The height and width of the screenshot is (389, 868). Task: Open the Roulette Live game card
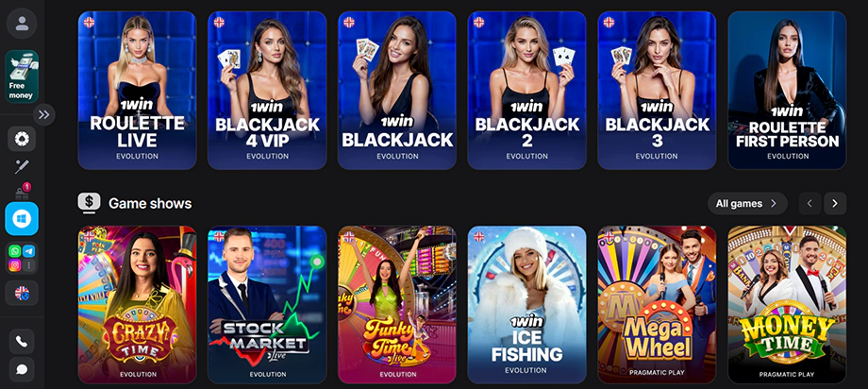coord(138,91)
